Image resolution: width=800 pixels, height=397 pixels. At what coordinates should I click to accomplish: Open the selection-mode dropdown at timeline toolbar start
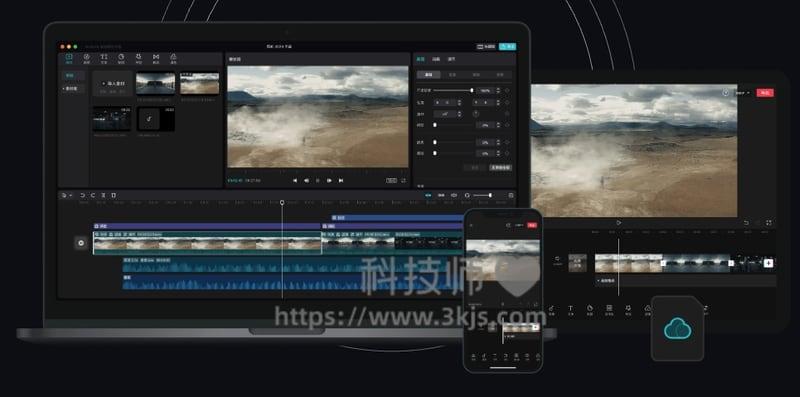66,195
